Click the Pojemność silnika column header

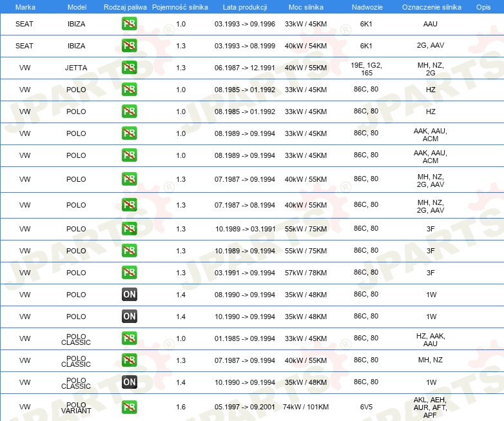point(180,7)
